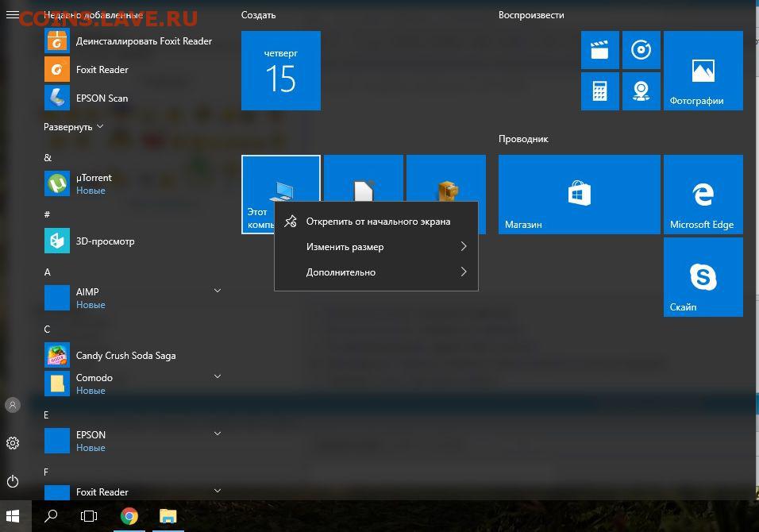Jump to letter A section header
759x532 pixels.
(48, 272)
